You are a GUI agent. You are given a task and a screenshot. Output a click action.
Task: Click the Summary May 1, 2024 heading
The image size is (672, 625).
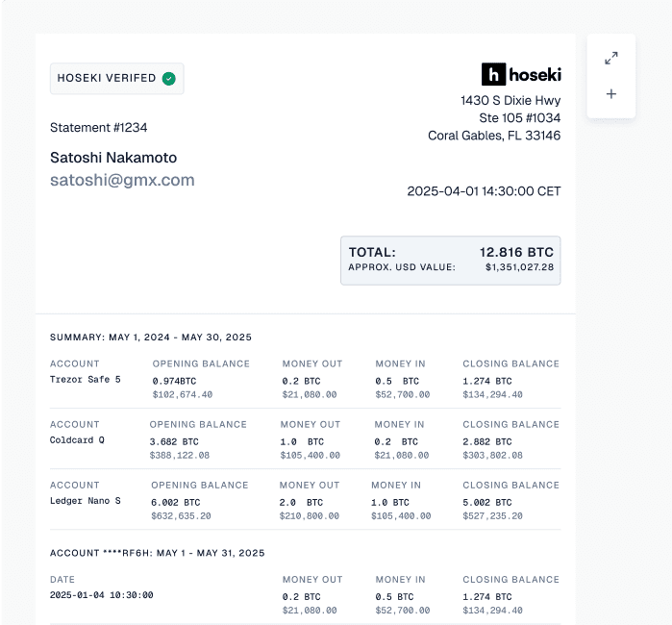tap(150, 337)
